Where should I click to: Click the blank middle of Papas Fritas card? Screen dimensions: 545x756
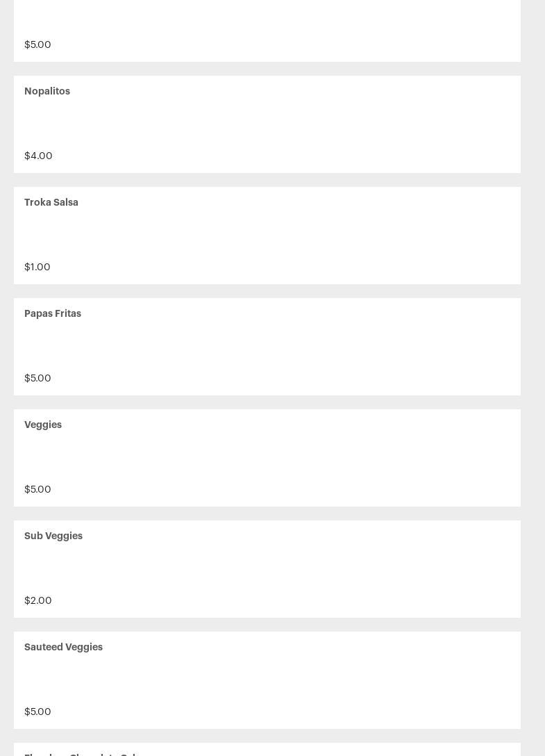[x=267, y=346]
